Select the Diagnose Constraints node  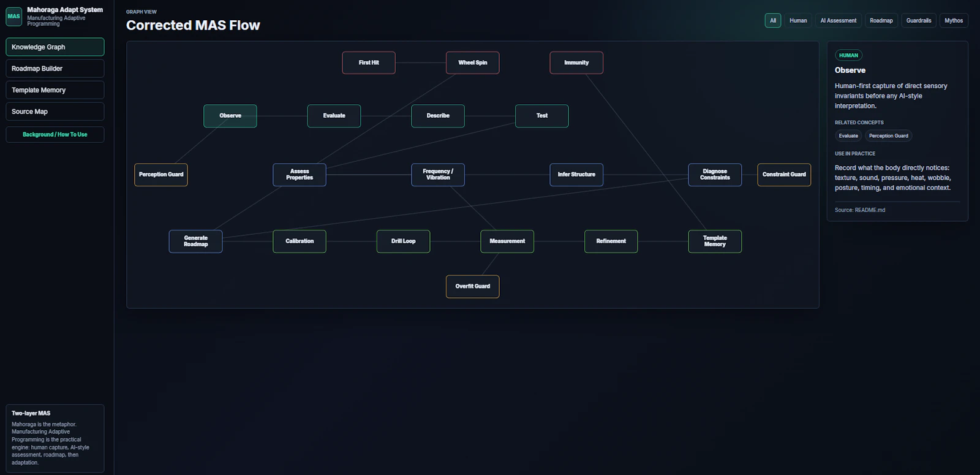[x=715, y=175]
